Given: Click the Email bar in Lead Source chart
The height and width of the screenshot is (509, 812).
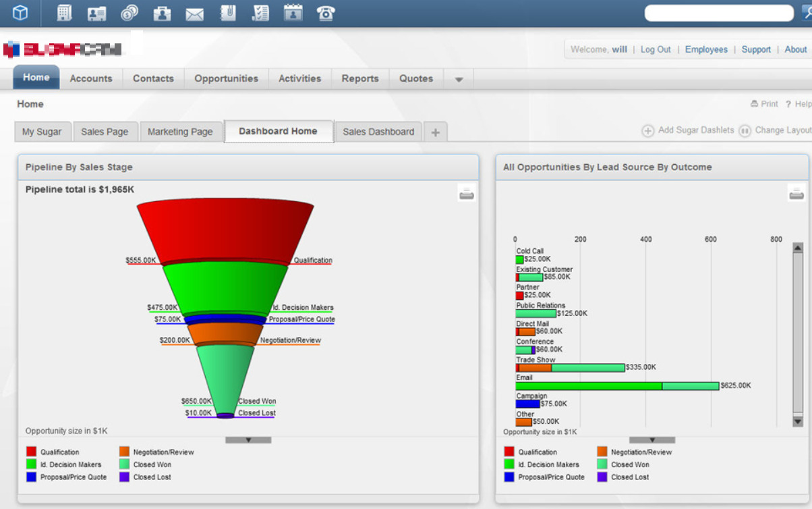Looking at the screenshot, I should 617,385.
